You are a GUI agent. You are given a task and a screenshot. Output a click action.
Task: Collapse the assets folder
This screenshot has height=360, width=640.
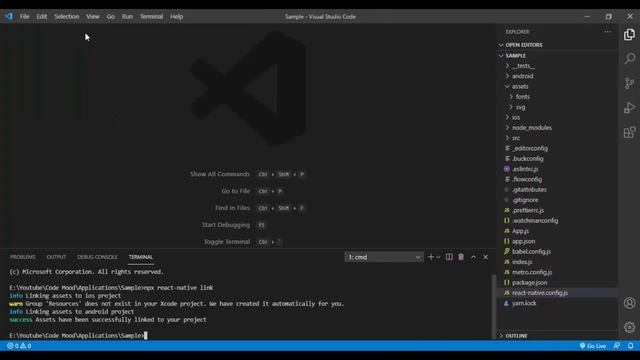558,87
